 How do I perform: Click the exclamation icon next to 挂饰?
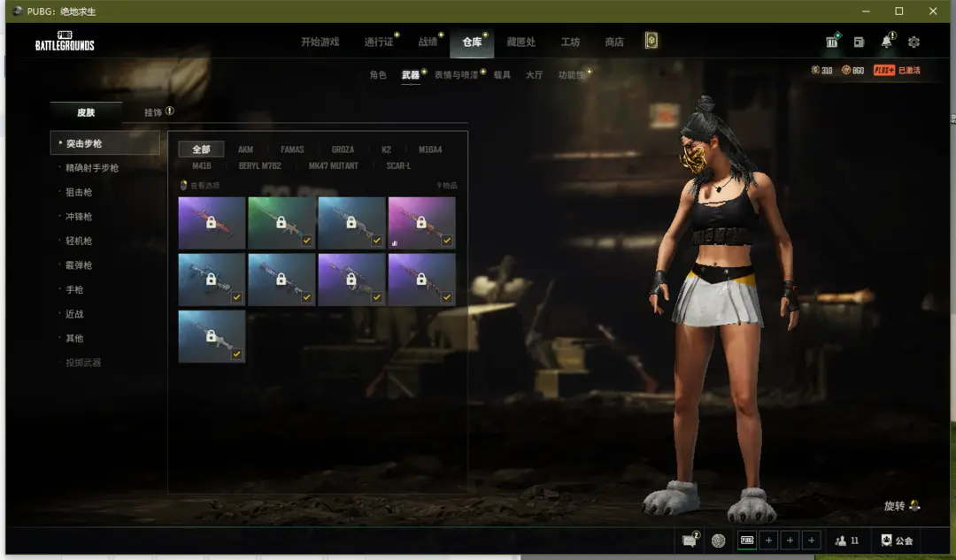pos(169,111)
